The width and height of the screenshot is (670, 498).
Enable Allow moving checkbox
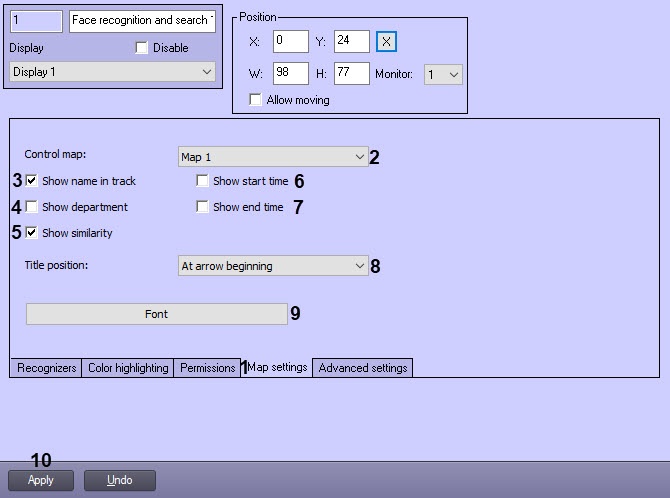coord(255,100)
